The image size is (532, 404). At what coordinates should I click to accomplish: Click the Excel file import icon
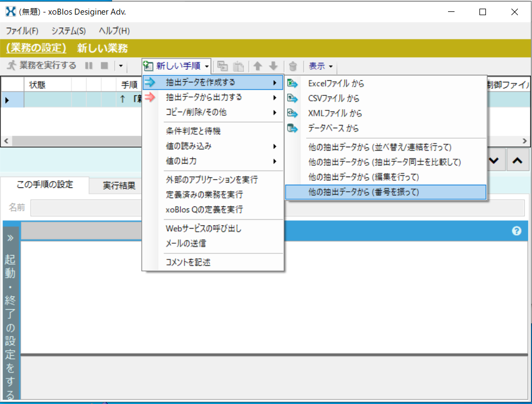pyautogui.click(x=293, y=83)
